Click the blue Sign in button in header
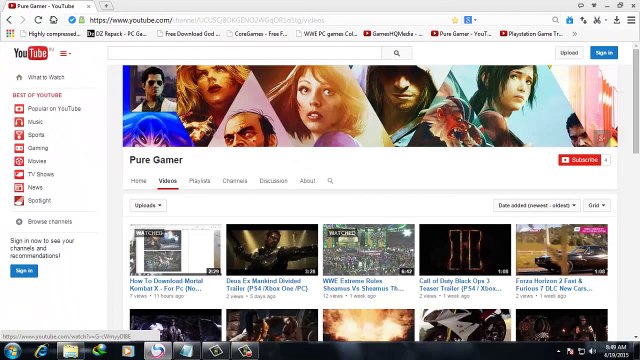640x360 pixels. (604, 53)
